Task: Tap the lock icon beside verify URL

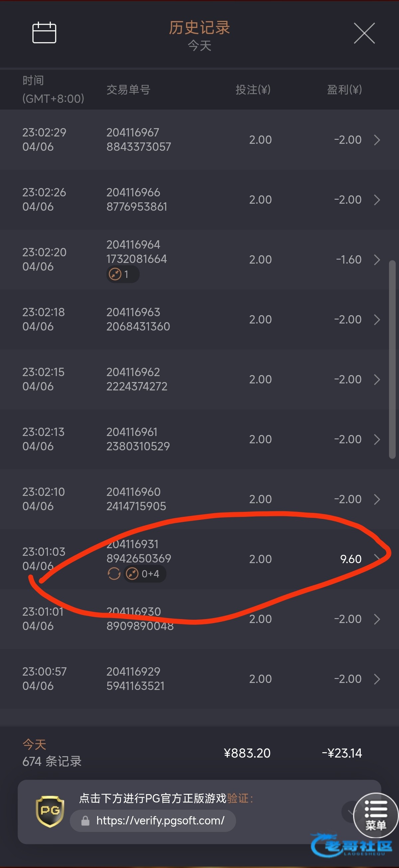Action: click(x=85, y=821)
